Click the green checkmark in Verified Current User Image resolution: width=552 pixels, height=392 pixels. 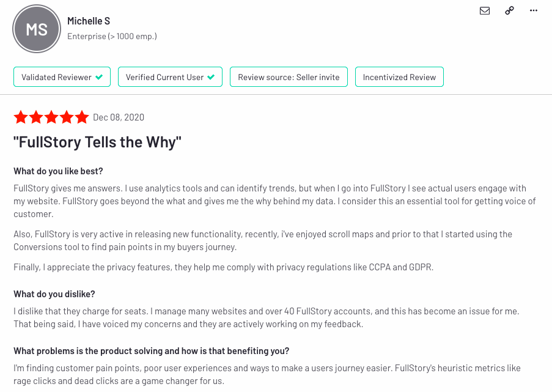tap(211, 77)
